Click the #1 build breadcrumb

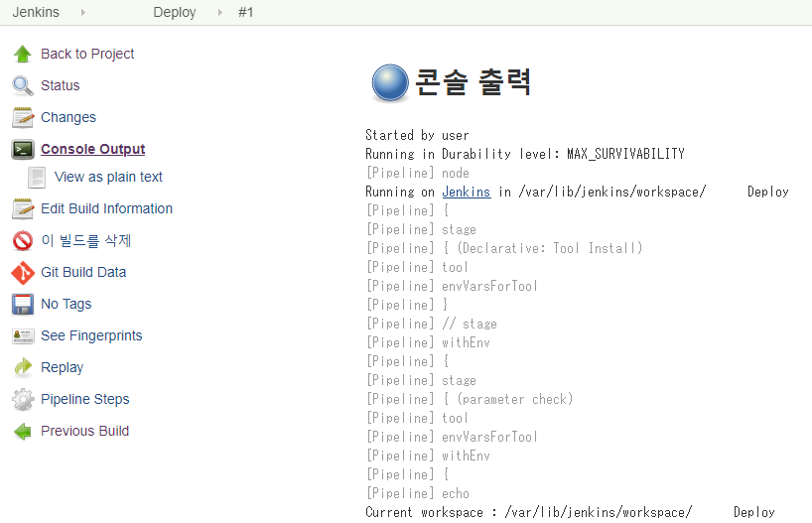pyautogui.click(x=245, y=12)
